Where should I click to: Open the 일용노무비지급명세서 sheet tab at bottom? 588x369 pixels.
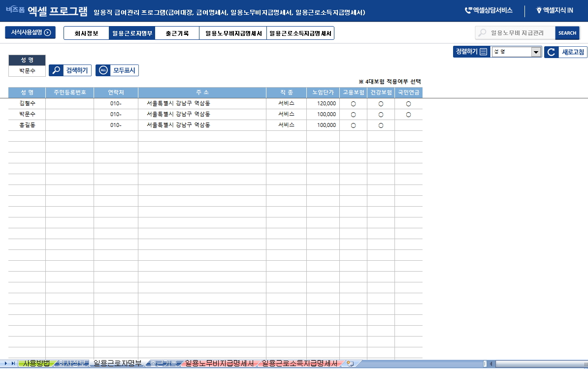219,364
